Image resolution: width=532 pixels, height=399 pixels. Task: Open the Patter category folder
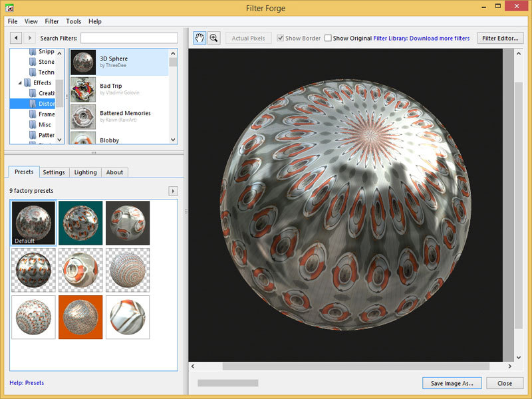pyautogui.click(x=43, y=136)
